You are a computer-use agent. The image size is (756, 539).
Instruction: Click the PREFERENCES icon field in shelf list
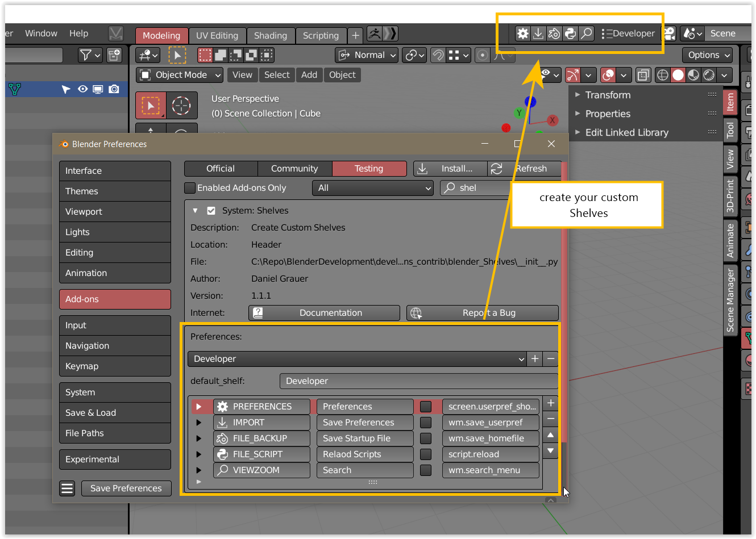click(261, 407)
